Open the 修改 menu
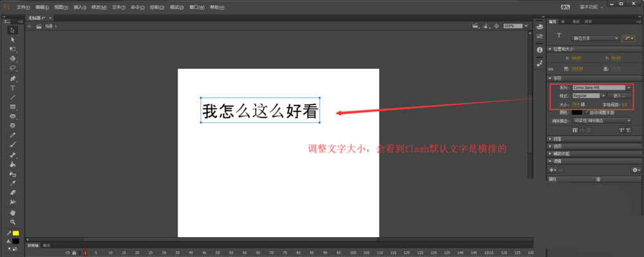Image resolution: width=644 pixels, height=257 pixels. (99, 7)
